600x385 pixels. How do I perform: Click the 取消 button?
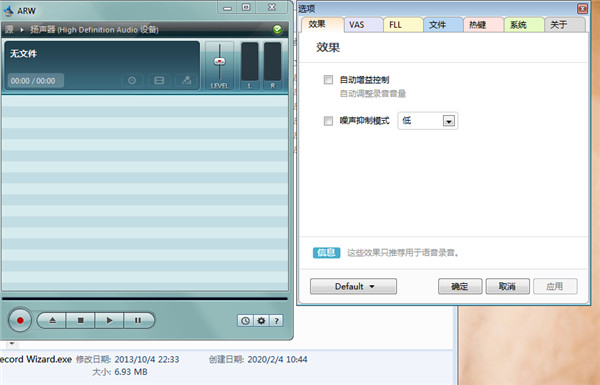tap(507, 286)
